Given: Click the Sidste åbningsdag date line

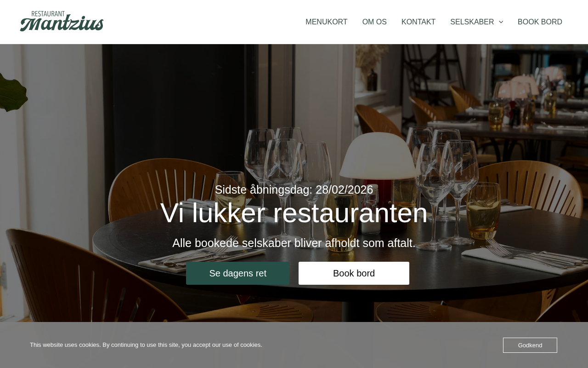Looking at the screenshot, I should point(294,190).
